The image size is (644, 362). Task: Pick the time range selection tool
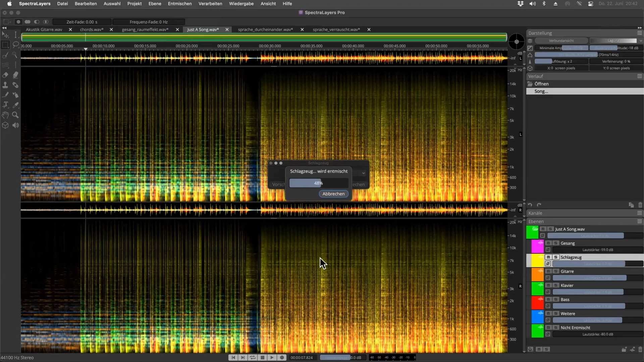(x=15, y=35)
